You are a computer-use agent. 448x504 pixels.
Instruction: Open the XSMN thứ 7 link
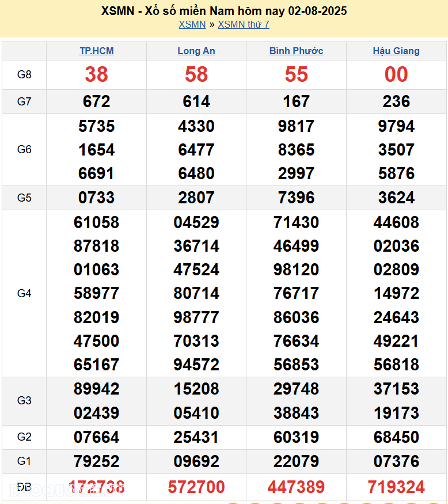pos(243,24)
